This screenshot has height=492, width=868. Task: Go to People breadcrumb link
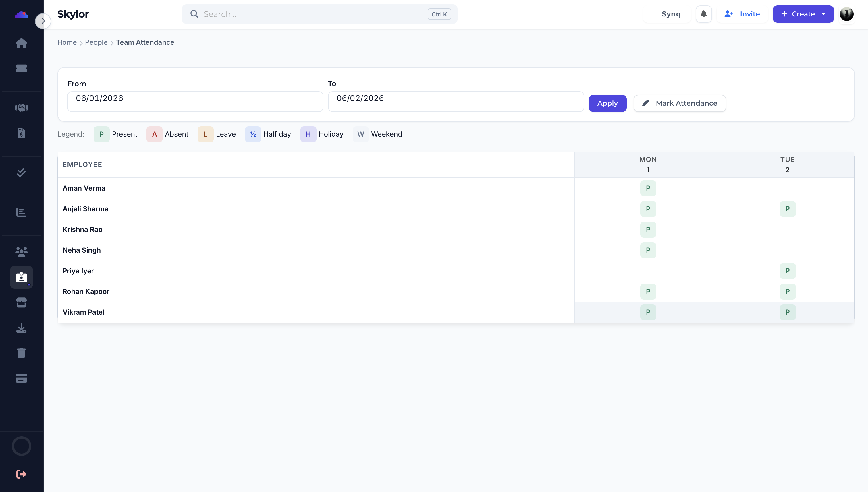pos(97,42)
